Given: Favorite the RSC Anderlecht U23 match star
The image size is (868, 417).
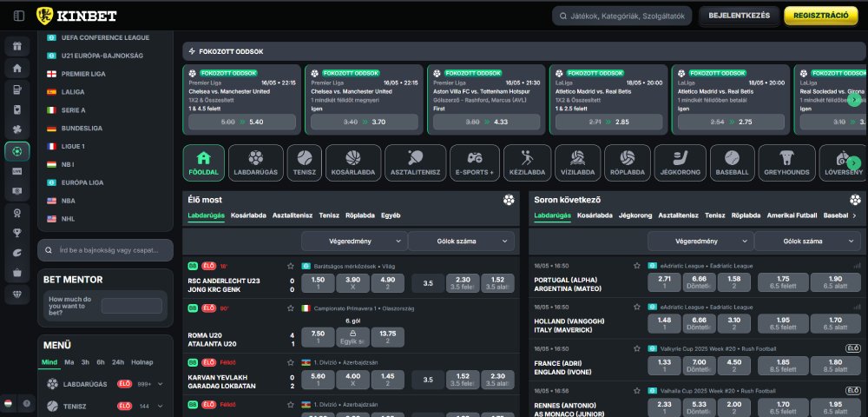Looking at the screenshot, I should [291, 266].
